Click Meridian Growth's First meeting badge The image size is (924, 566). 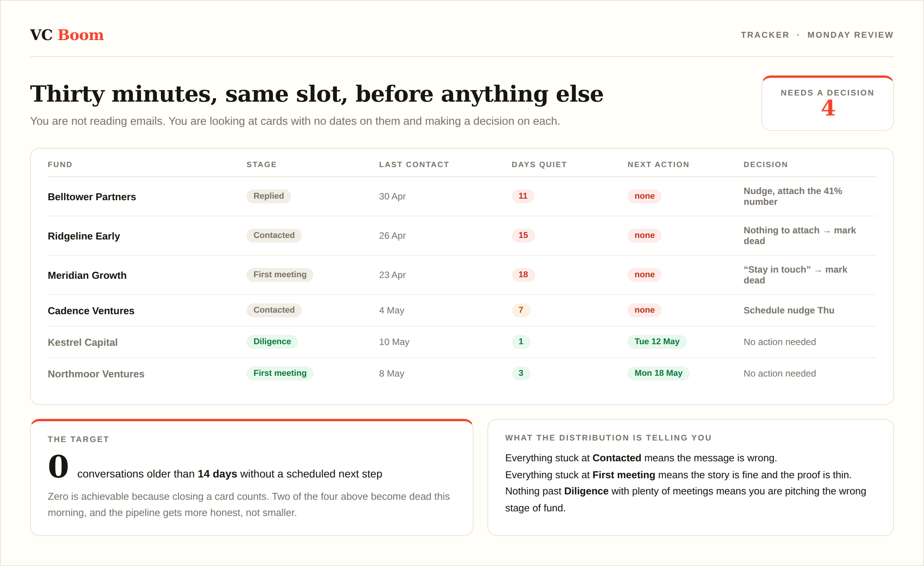click(280, 275)
